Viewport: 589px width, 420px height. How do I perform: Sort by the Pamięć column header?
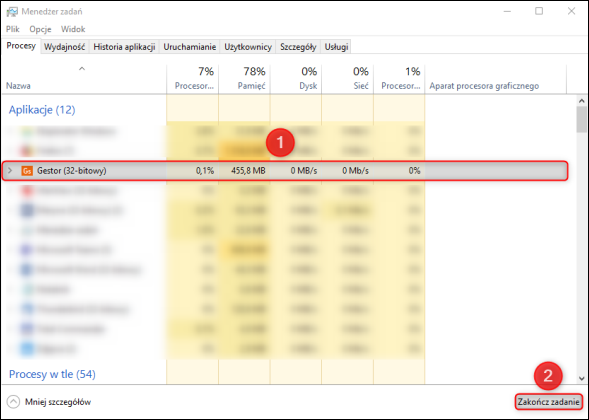coord(244,79)
